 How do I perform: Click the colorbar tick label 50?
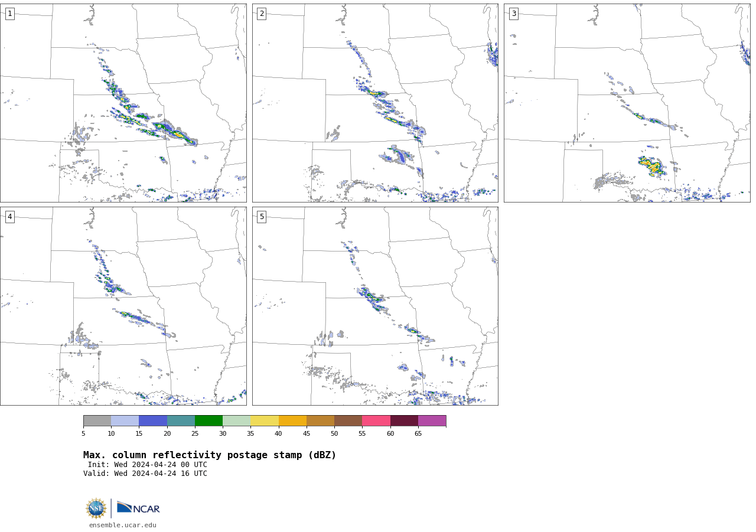pos(334,434)
